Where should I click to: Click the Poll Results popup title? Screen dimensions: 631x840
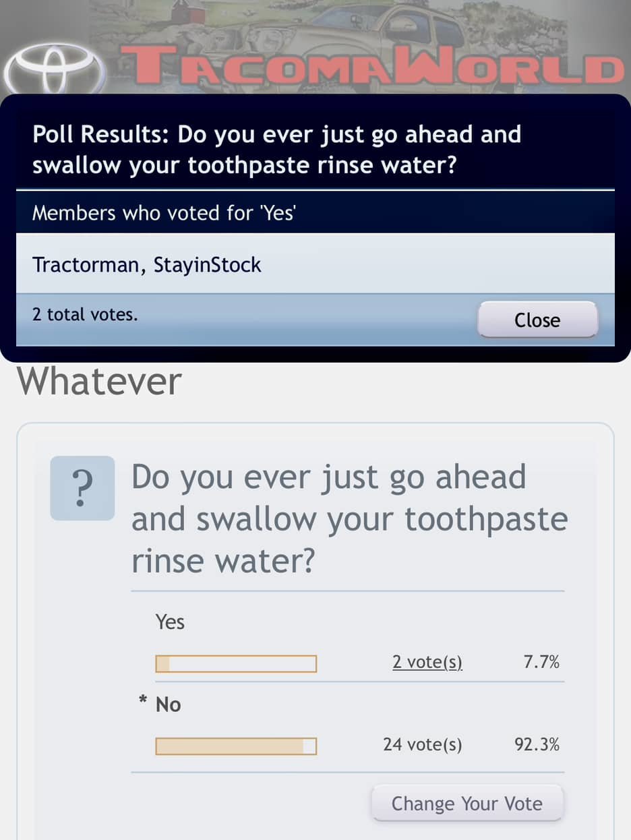276,149
